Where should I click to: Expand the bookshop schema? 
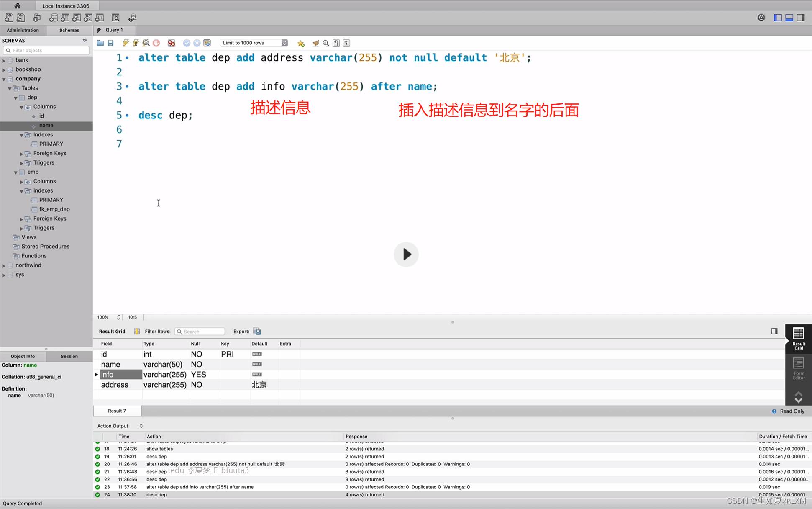tap(4, 69)
